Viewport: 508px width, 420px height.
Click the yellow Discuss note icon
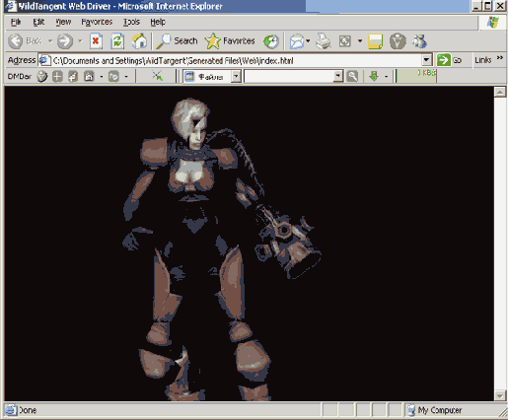(x=375, y=41)
